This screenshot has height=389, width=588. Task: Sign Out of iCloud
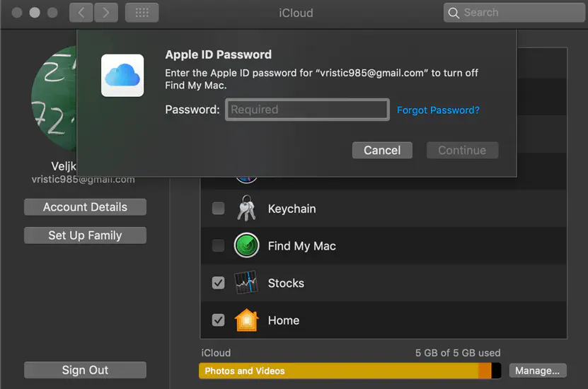pyautogui.click(x=85, y=371)
